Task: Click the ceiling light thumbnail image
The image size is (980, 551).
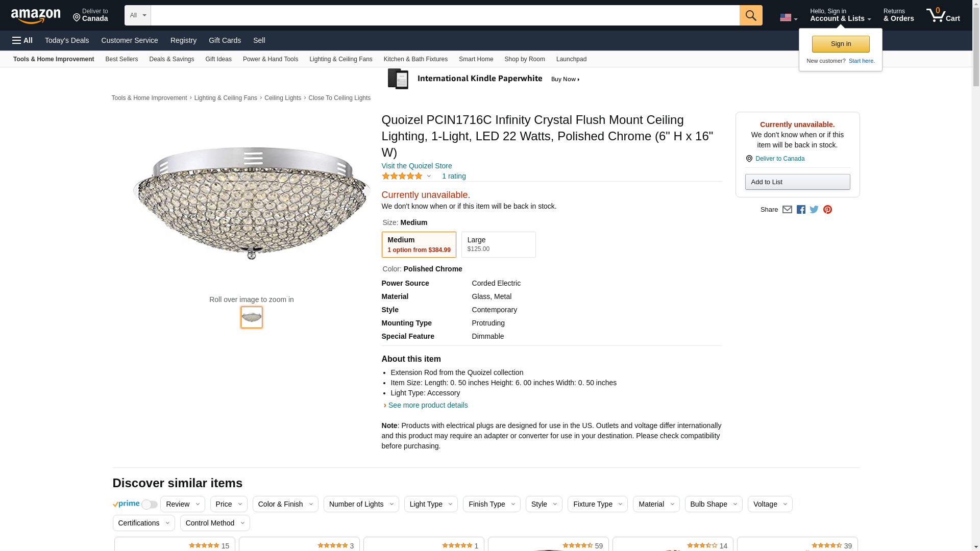Action: point(252,317)
